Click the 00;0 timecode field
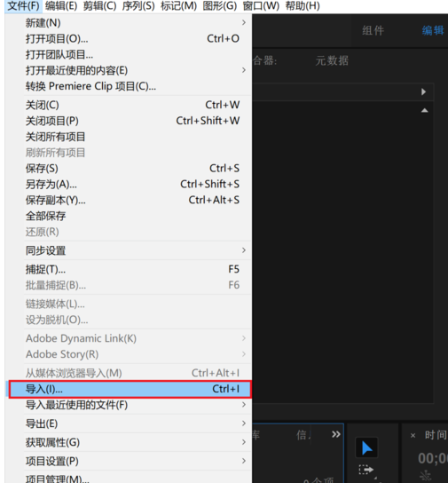 click(433, 458)
